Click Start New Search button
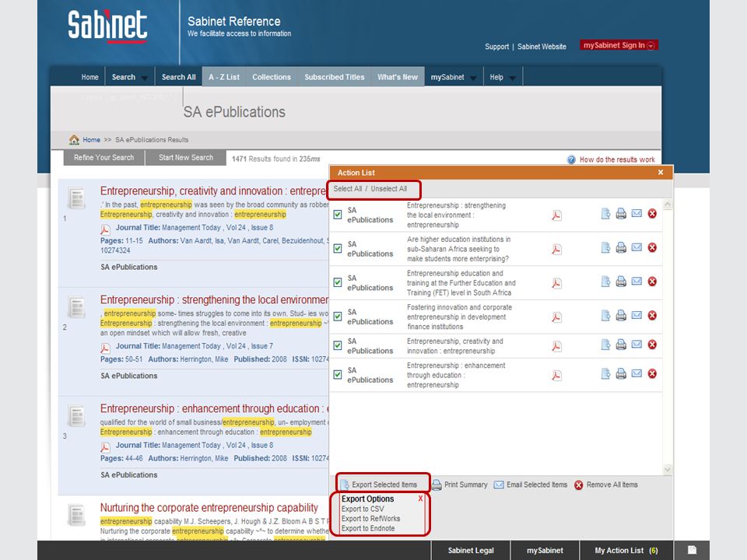This screenshot has width=747, height=560. [186, 158]
